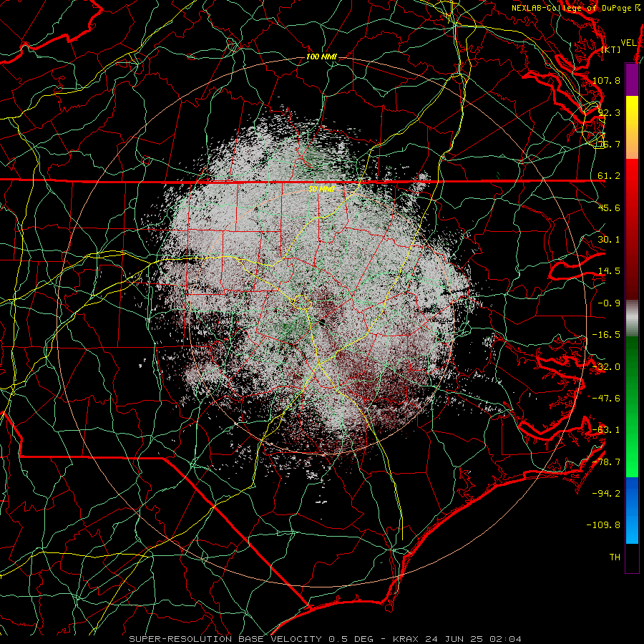
Task: Click the VEL legend title
Action: click(x=628, y=43)
